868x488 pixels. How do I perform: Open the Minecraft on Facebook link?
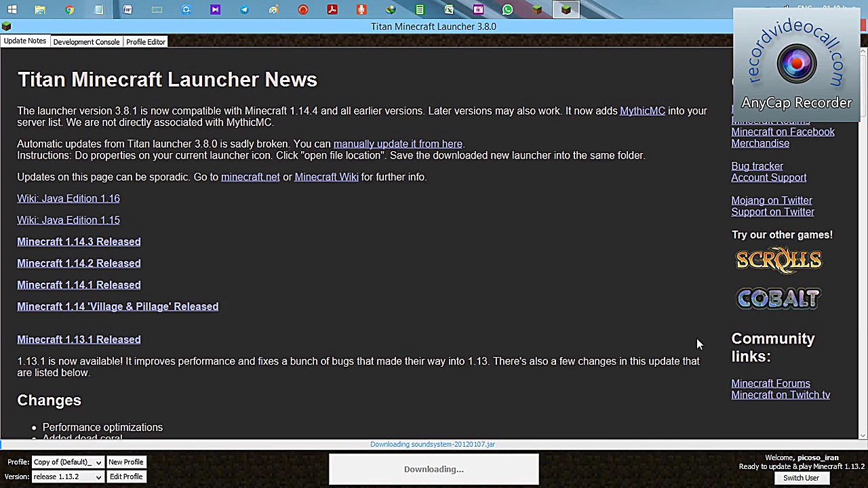click(x=783, y=132)
